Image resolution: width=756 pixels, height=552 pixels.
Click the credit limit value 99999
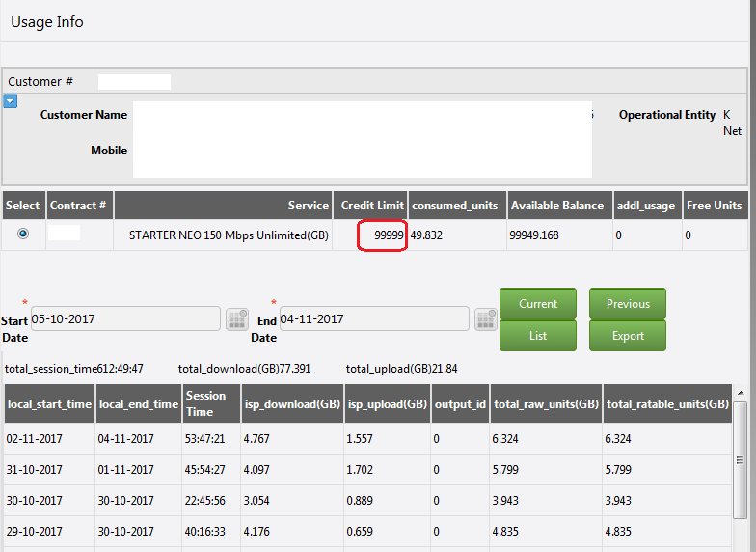point(389,235)
